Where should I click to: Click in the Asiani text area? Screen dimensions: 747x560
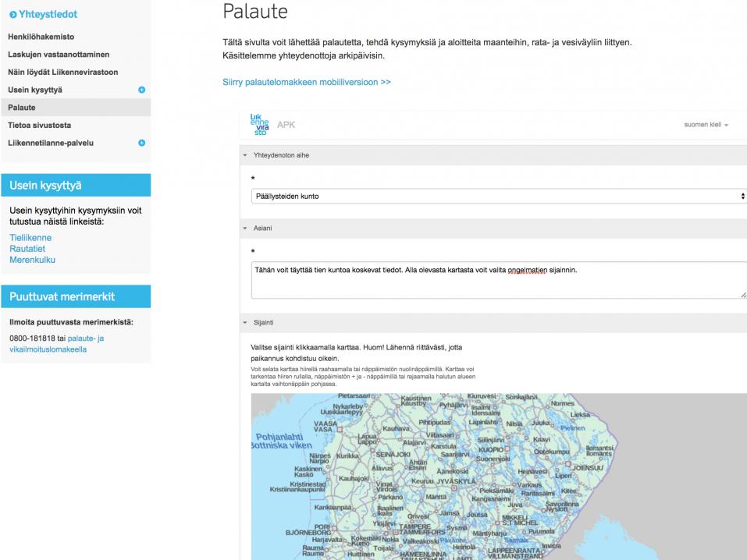point(498,281)
